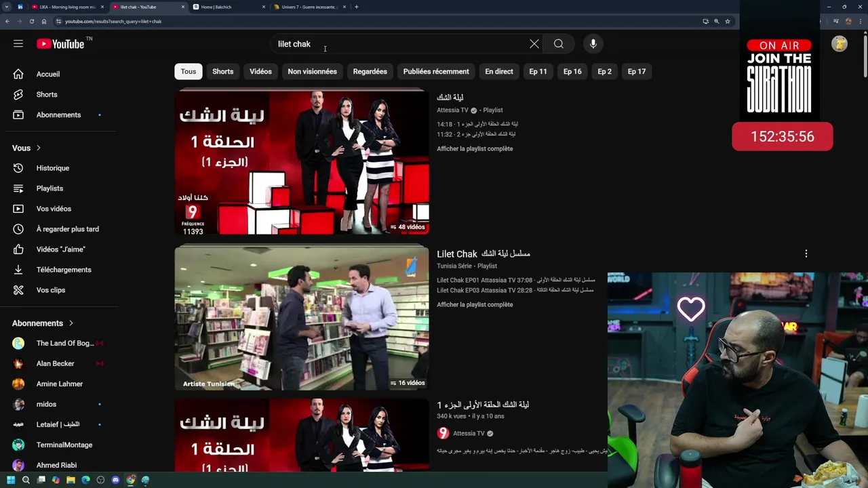
Task: Click the browser back arrow
Action: pos(7,21)
